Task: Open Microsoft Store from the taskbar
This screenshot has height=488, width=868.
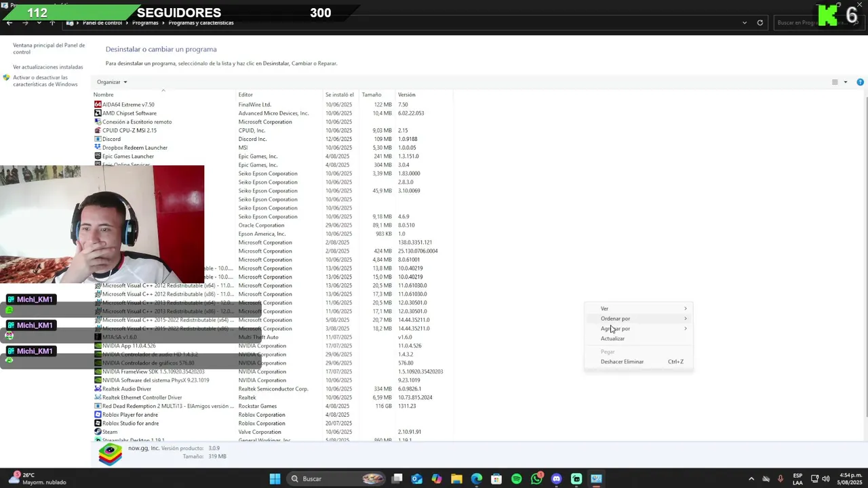Action: pos(496,479)
